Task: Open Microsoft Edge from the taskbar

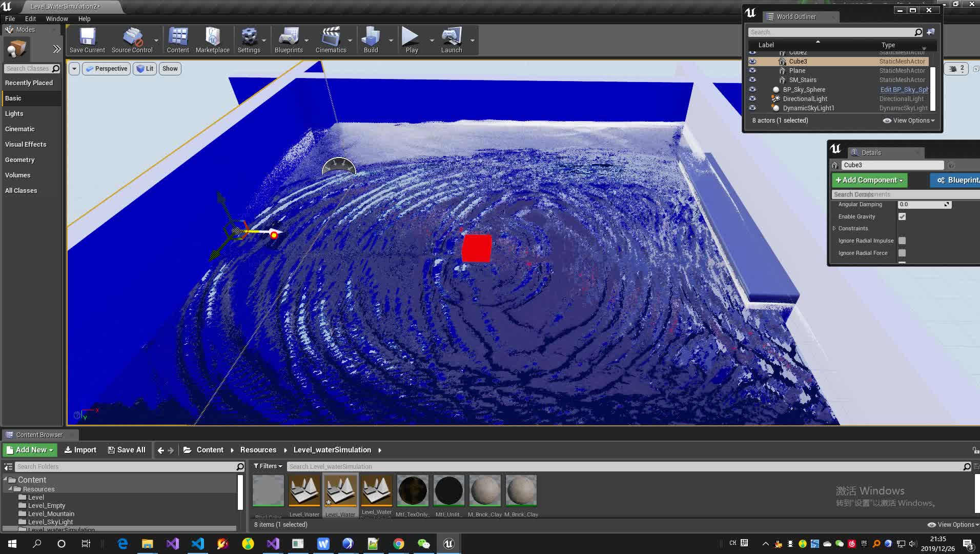Action: 122,544
